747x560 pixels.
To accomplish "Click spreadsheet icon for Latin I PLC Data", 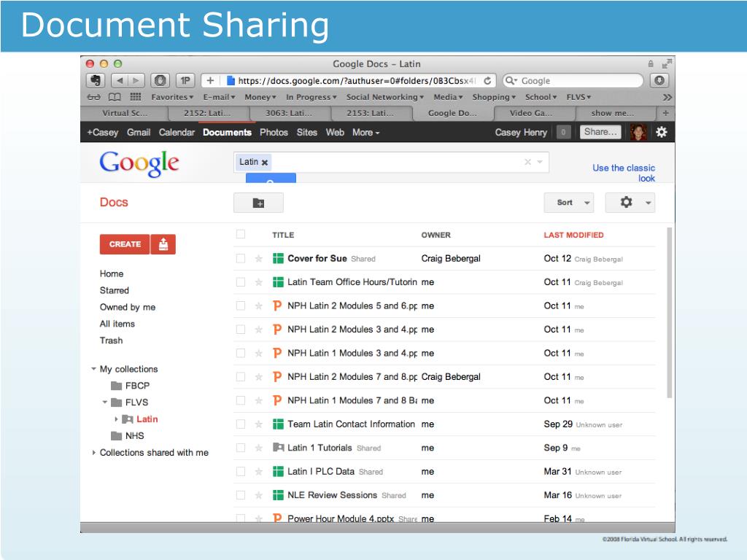I will click(278, 472).
